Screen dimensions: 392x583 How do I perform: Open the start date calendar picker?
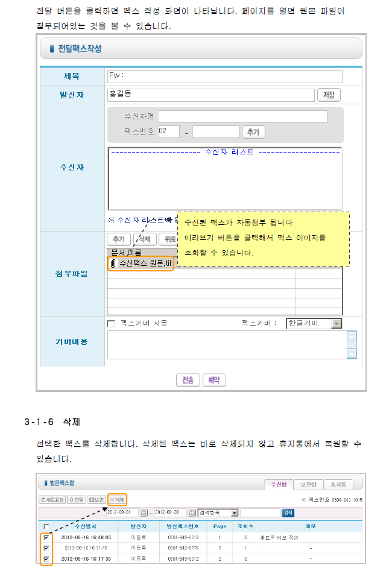coord(144,512)
